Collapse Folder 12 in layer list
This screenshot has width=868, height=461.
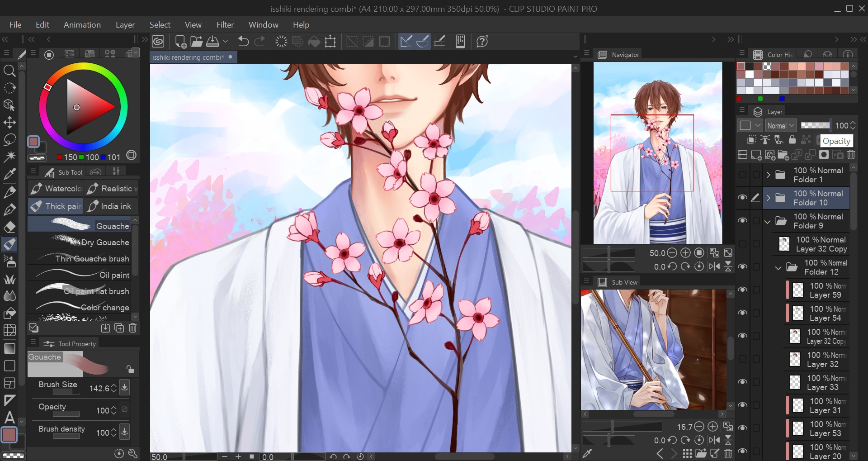778,267
